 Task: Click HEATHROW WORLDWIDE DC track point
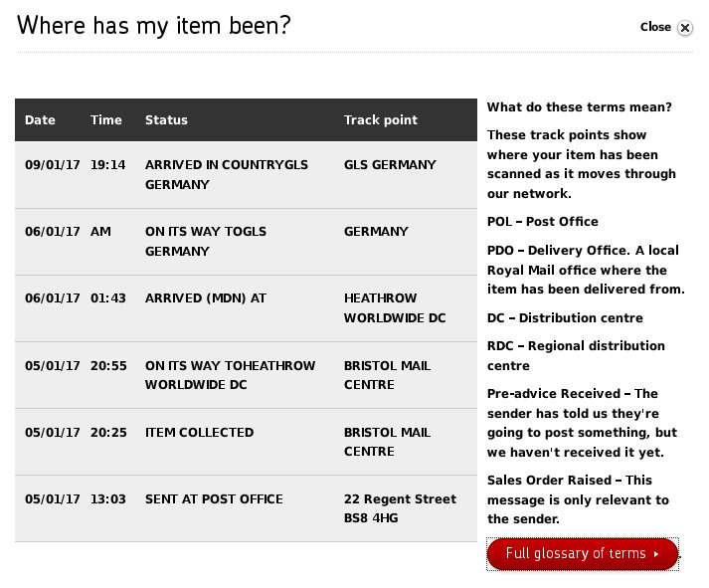pos(395,308)
